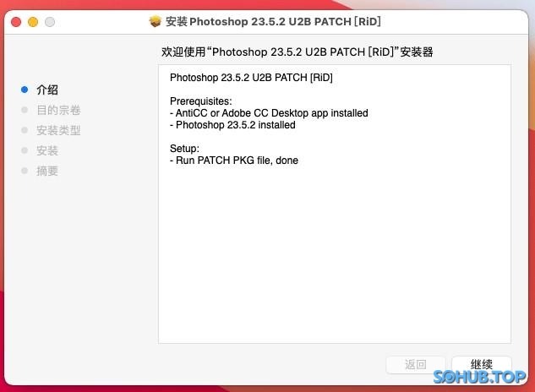Click first content line 'Photoshop 23.5.2 U2B PATCH [RiD]'

251,78
